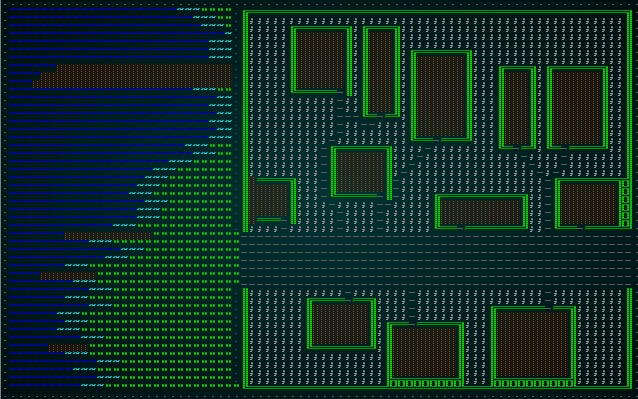Click the brown strip nearest the map's bottom edge

tap(68, 348)
